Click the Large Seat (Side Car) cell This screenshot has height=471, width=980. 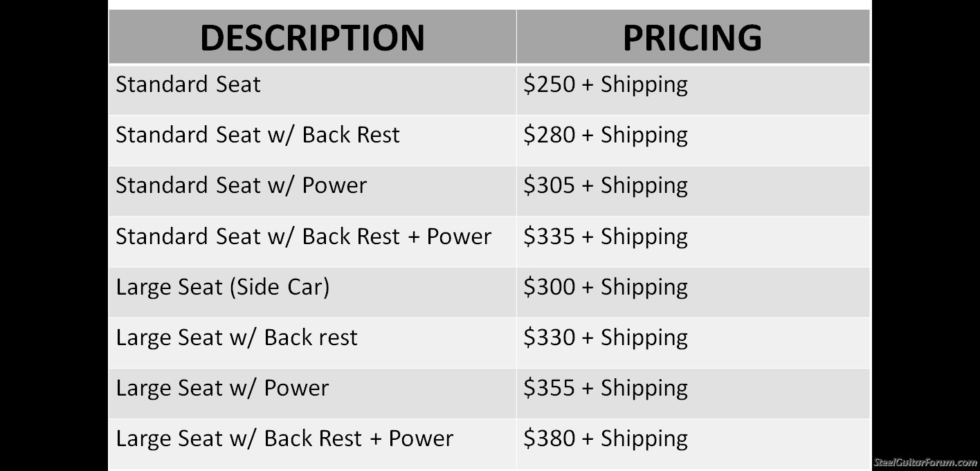click(x=222, y=287)
